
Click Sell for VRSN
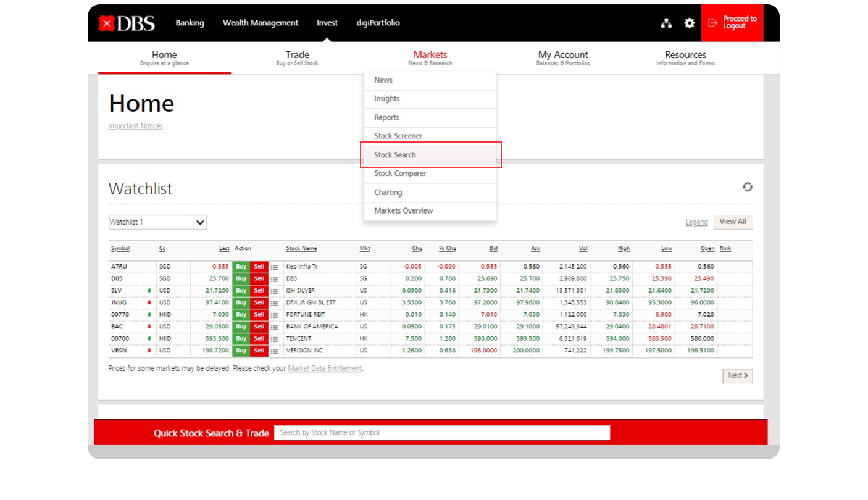coord(259,351)
